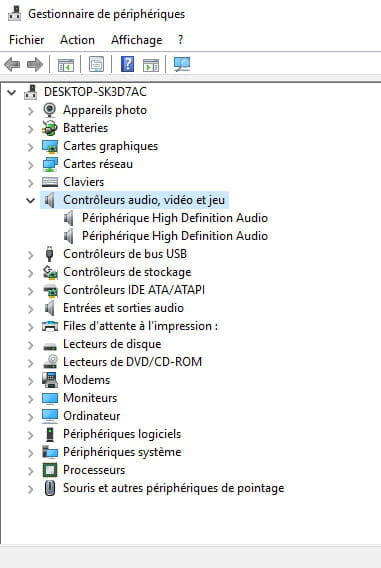Expand the Contrôleurs de bus USB category
The height and width of the screenshot is (568, 381).
click(31, 255)
